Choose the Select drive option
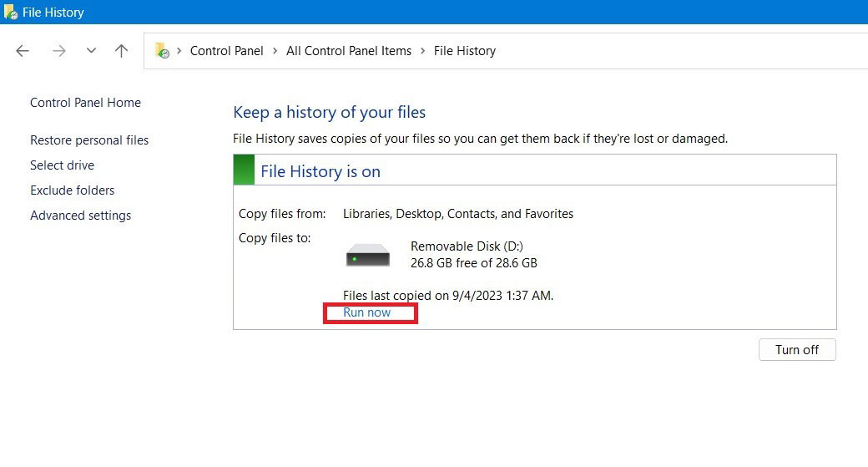This screenshot has width=868, height=467. [x=62, y=165]
